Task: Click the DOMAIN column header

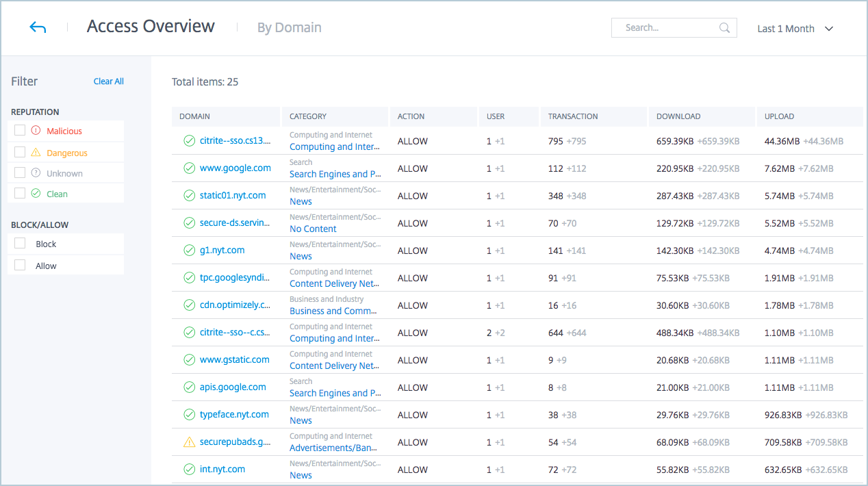Action: coord(194,116)
